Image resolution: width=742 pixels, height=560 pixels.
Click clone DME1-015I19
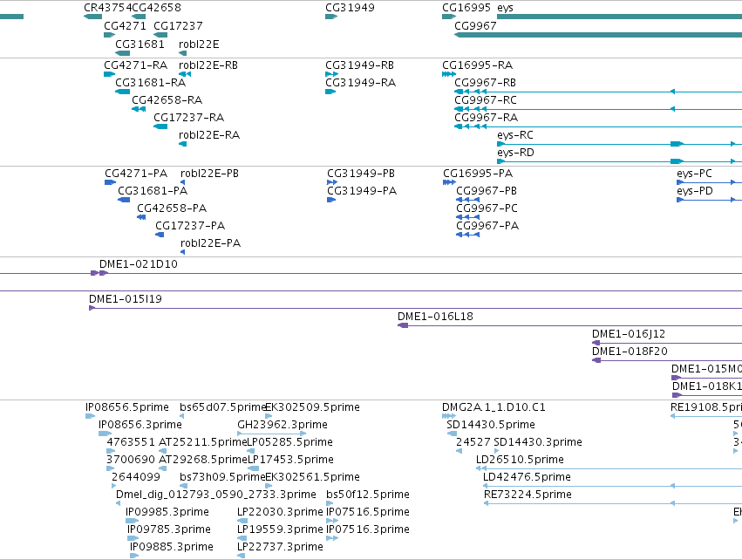(125, 299)
